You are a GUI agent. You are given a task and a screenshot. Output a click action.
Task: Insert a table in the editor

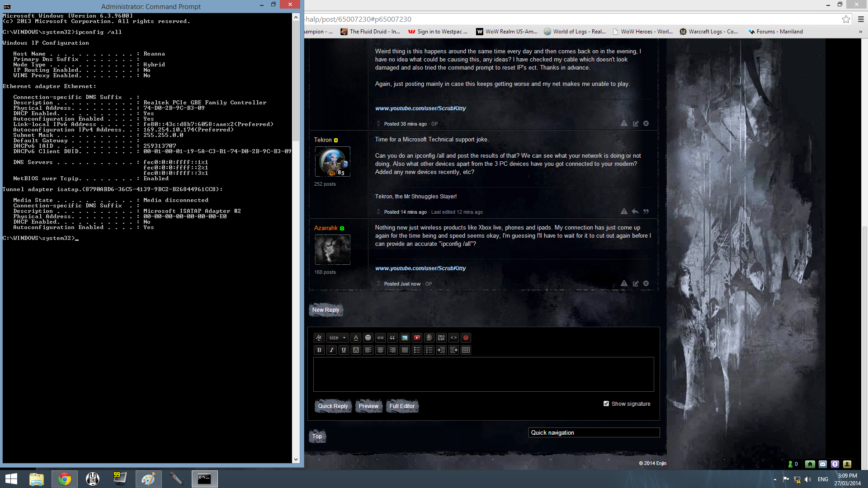(x=466, y=350)
